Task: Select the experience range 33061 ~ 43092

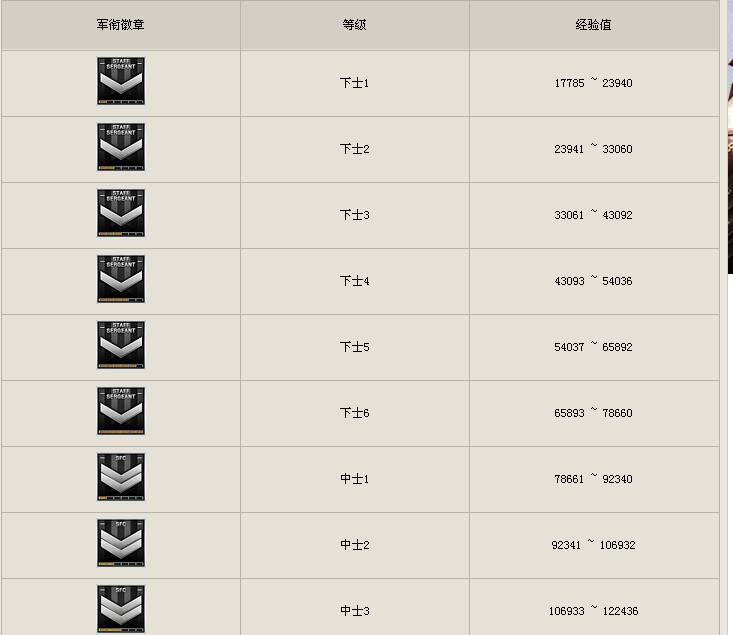Action: coord(593,215)
